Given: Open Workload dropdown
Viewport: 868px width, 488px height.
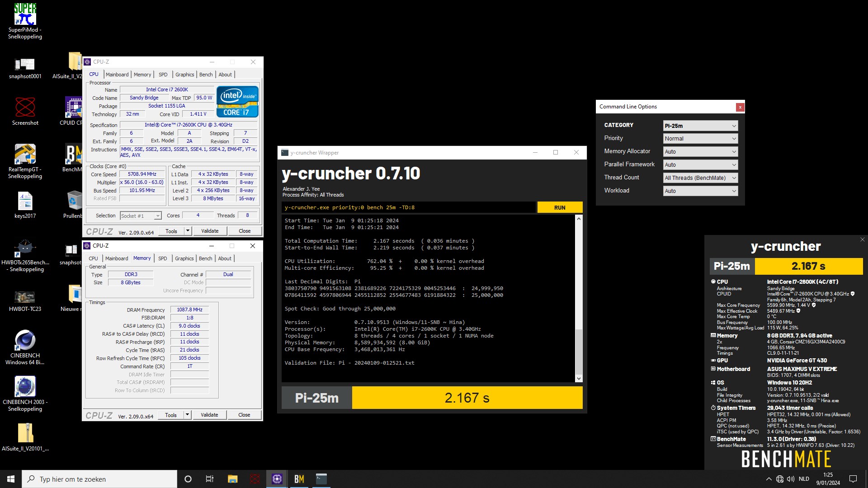Looking at the screenshot, I should tap(700, 191).
